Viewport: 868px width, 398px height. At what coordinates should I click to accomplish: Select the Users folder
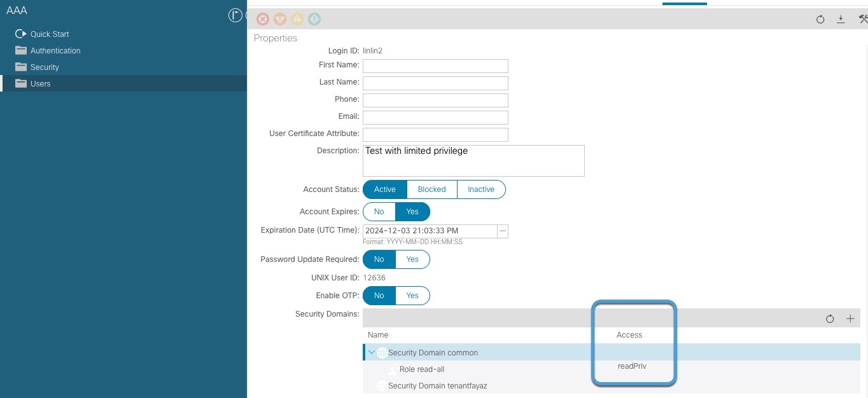123,83
